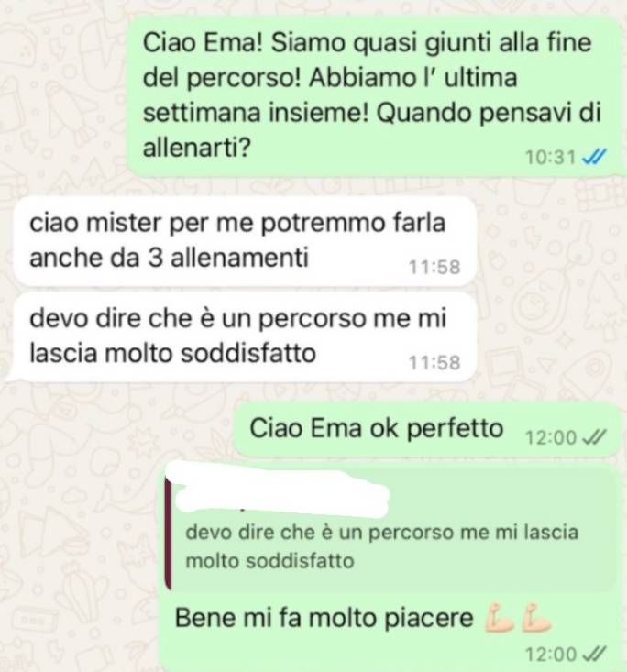Select received message 'lascia molto soddisfatto'
This screenshot has width=627, height=672.
(245, 336)
